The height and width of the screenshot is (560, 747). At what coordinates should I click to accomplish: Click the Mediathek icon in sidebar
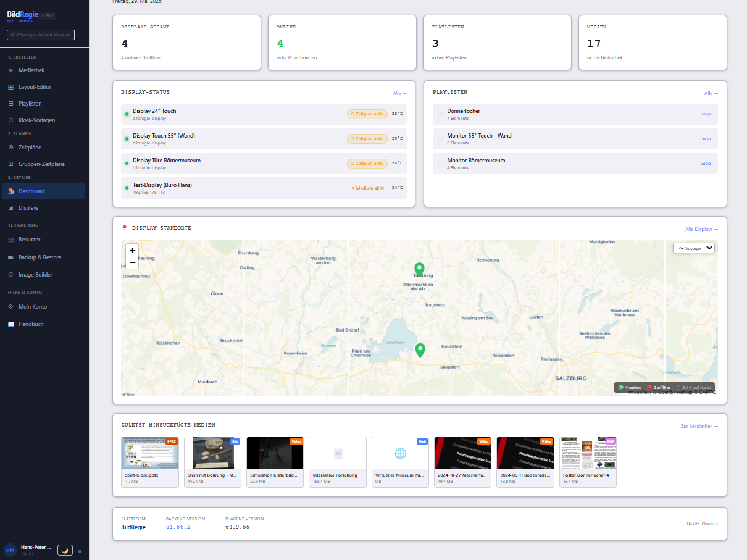pos(10,70)
